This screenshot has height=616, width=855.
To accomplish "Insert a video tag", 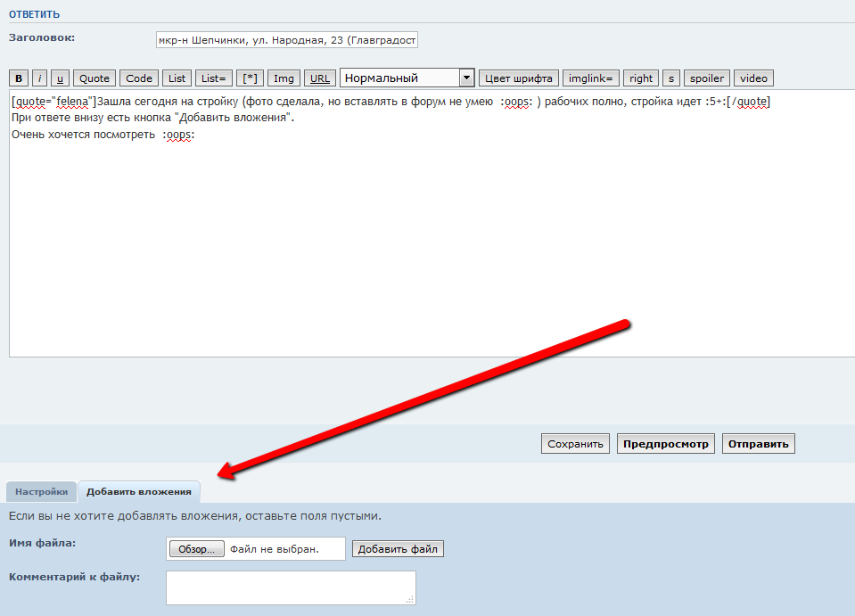I will pyautogui.click(x=753, y=78).
